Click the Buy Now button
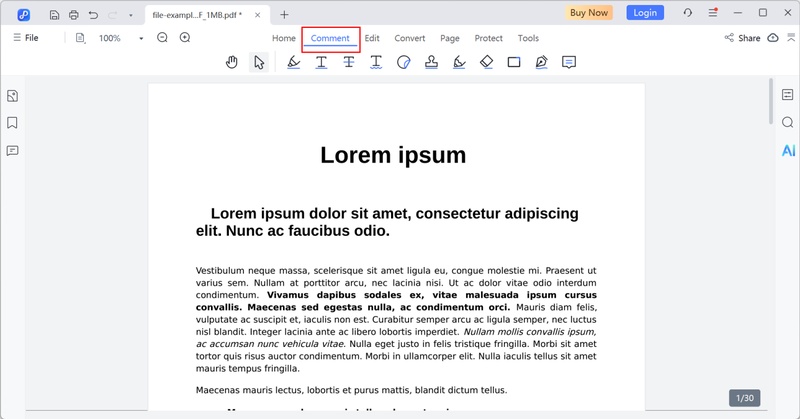 [590, 13]
